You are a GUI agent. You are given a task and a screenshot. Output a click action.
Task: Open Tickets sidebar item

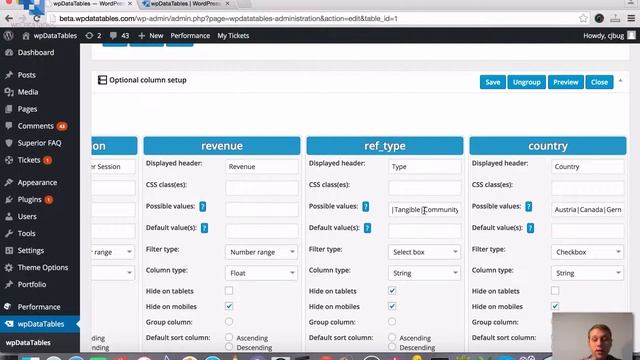click(29, 160)
